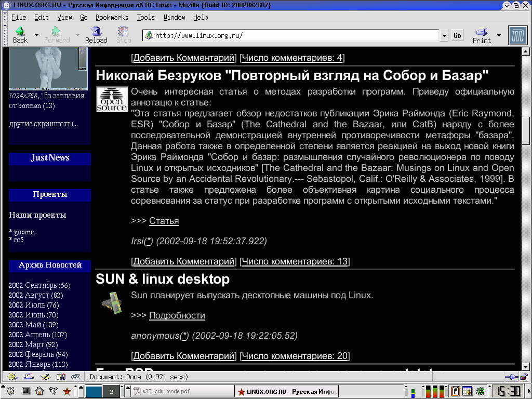Viewport: 532px width, 399px height.
Task: Open the gnome project link
Action: pos(24,232)
